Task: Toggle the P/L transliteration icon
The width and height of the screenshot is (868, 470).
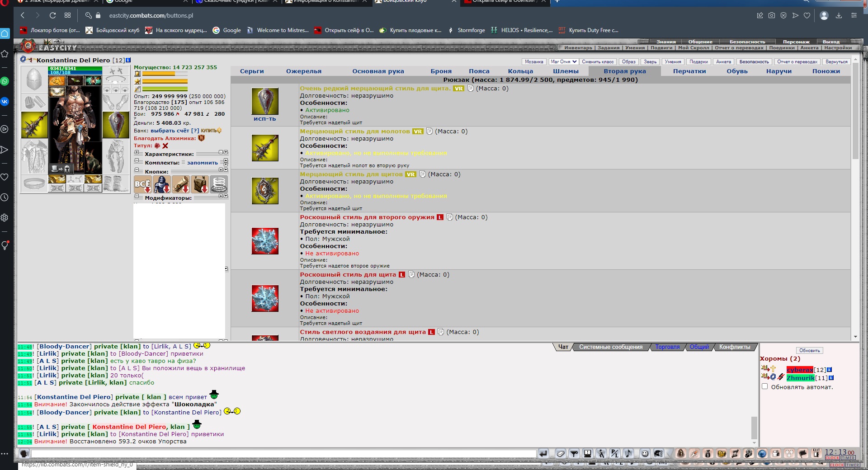Action: [614, 453]
